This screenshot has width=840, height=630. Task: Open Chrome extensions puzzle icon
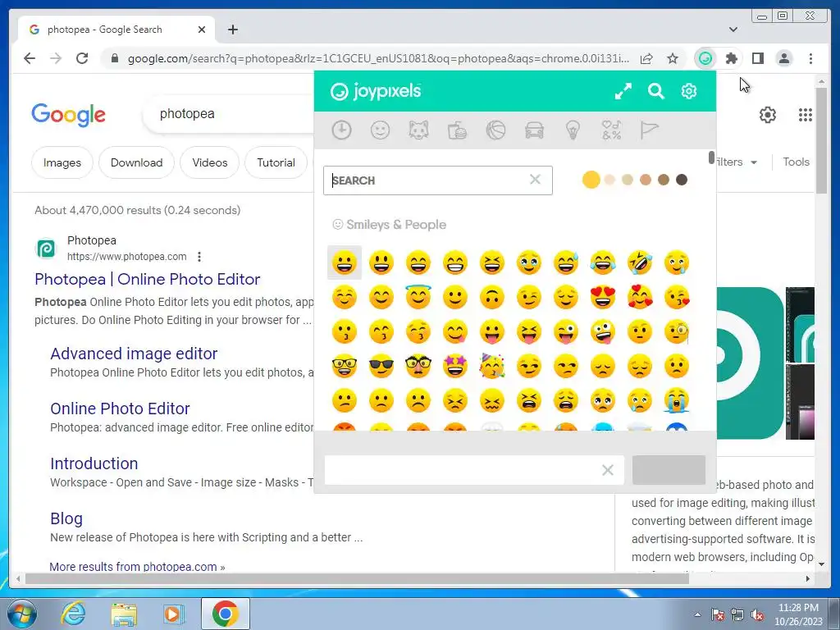click(731, 58)
